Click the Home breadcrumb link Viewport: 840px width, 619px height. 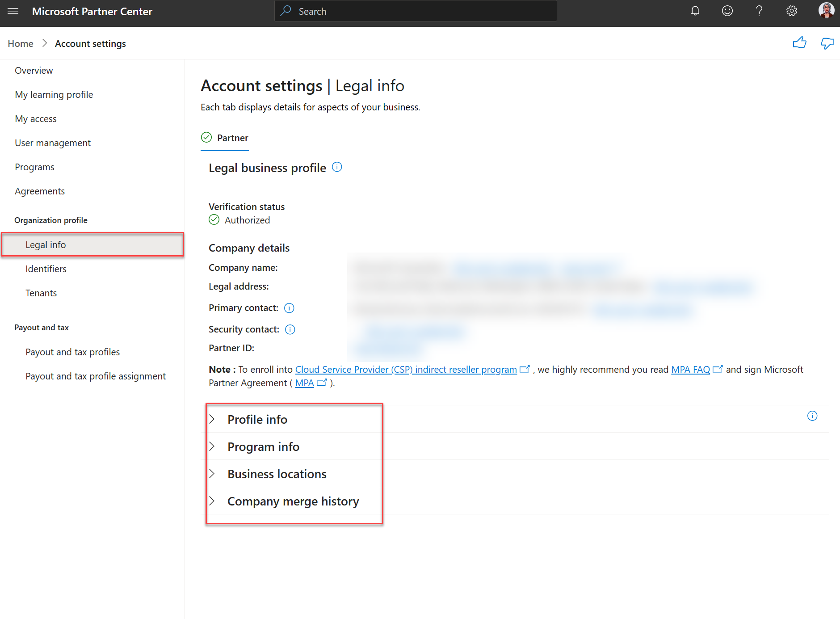point(21,43)
